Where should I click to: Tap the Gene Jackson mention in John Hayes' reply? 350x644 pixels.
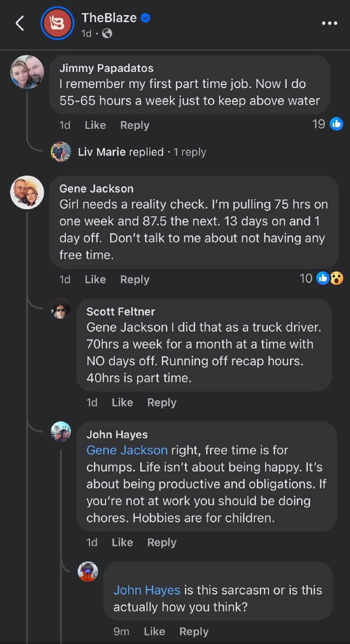pos(127,450)
